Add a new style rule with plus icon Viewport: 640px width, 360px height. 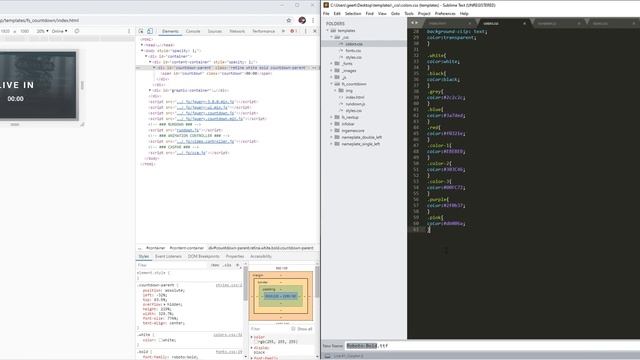click(x=238, y=265)
